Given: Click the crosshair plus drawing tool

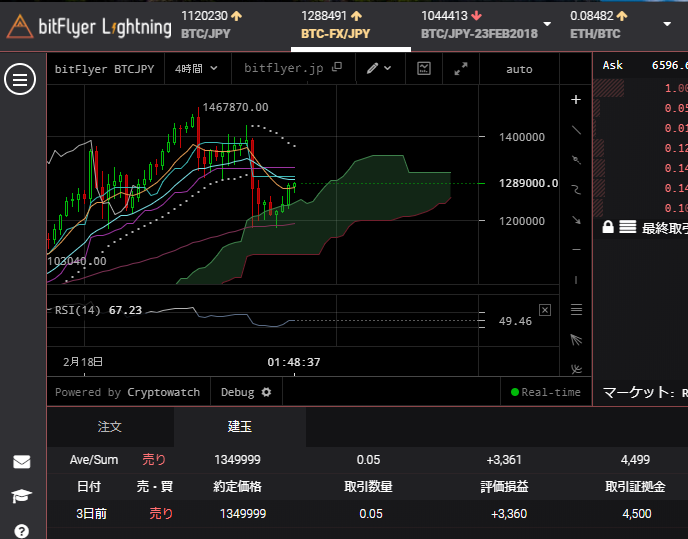Looking at the screenshot, I should coord(575,99).
